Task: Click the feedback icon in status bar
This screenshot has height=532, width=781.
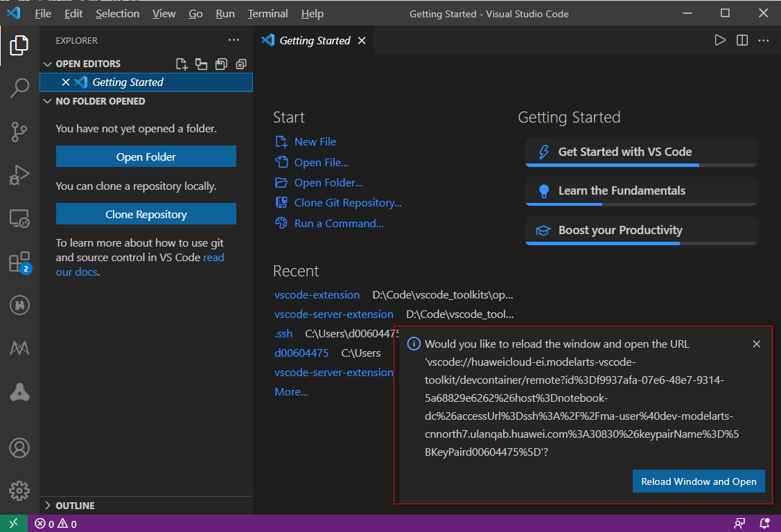Action: pyautogui.click(x=739, y=524)
